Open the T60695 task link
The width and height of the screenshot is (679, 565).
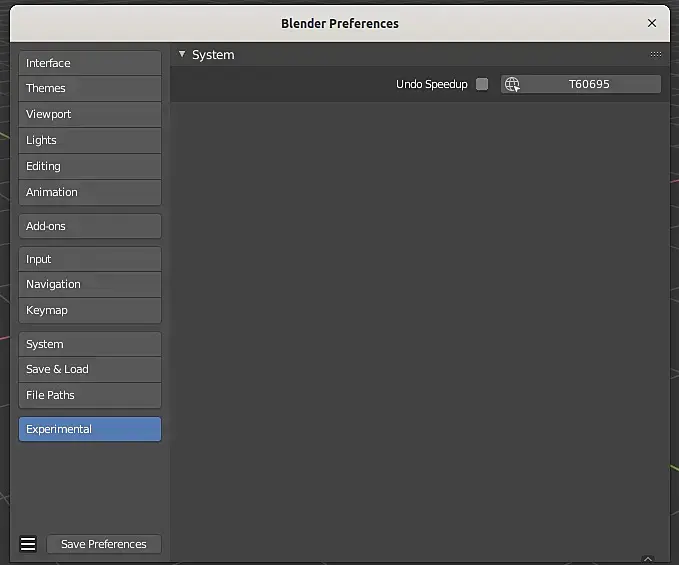coord(589,85)
